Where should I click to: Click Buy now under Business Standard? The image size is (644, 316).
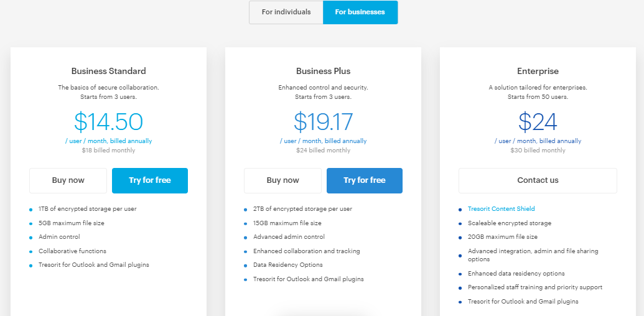tap(68, 180)
